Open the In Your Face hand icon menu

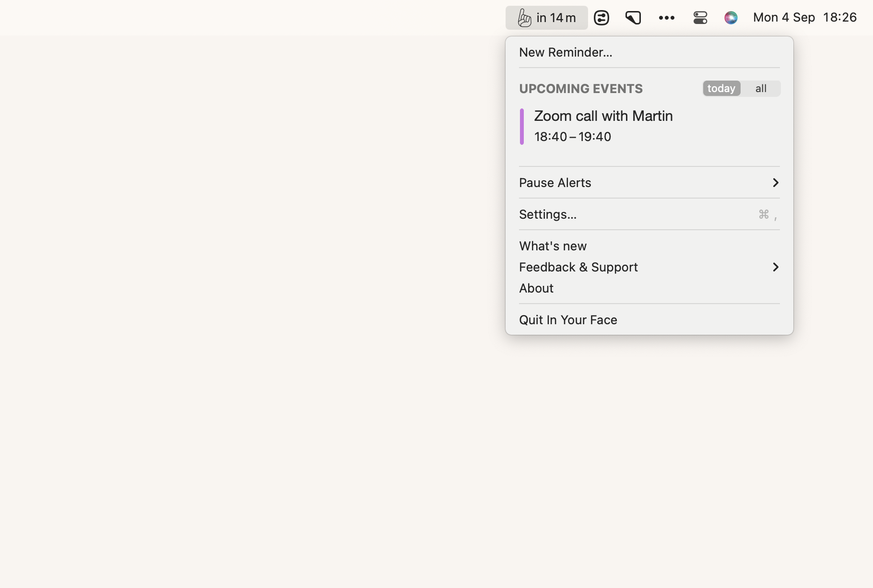tap(524, 18)
